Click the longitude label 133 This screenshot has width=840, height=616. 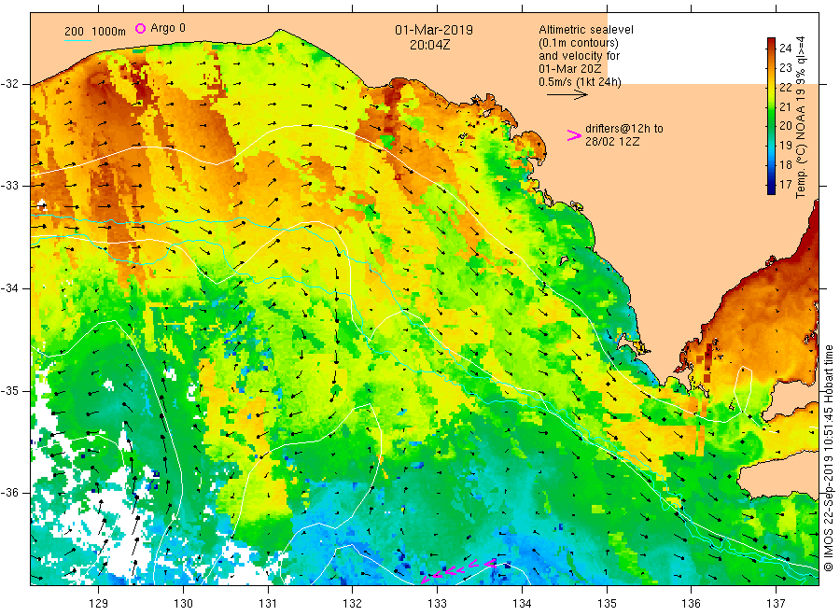coord(437,604)
